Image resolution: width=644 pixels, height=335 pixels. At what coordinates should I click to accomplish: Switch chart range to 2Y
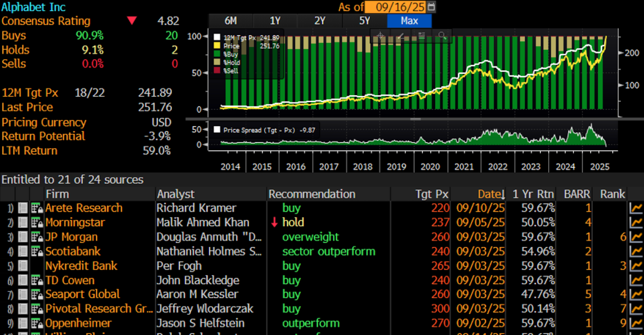coord(320,21)
